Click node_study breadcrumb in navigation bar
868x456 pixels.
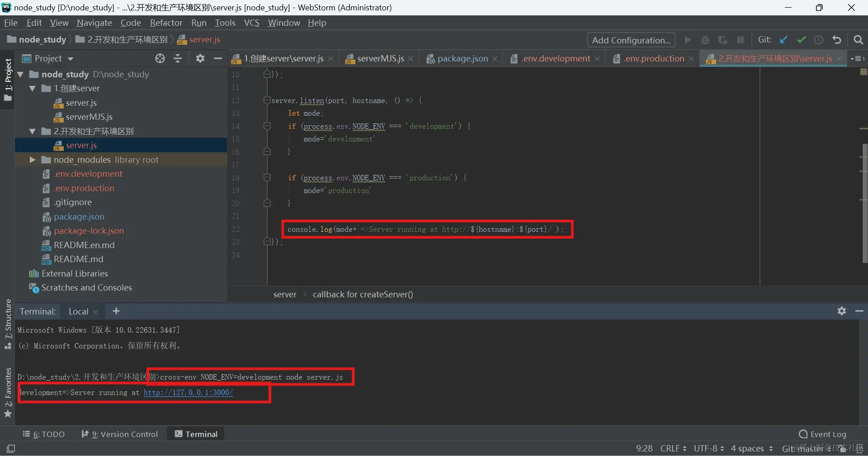tap(37, 40)
